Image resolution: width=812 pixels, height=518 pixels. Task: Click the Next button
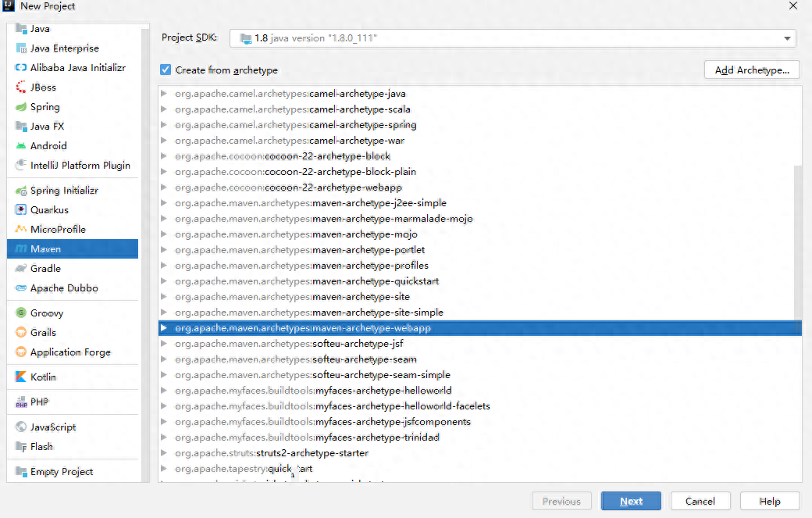631,501
